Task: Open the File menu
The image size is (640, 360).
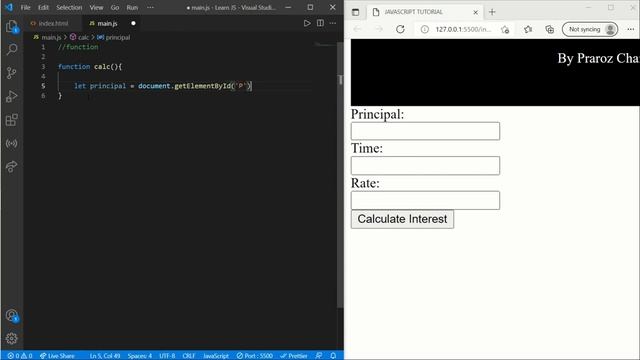Action: pyautogui.click(x=25, y=7)
